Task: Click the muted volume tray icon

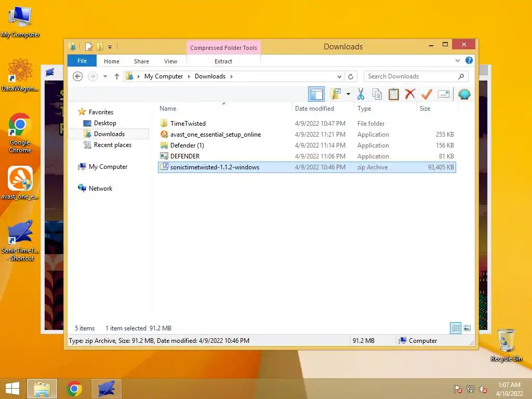Action: [x=483, y=389]
